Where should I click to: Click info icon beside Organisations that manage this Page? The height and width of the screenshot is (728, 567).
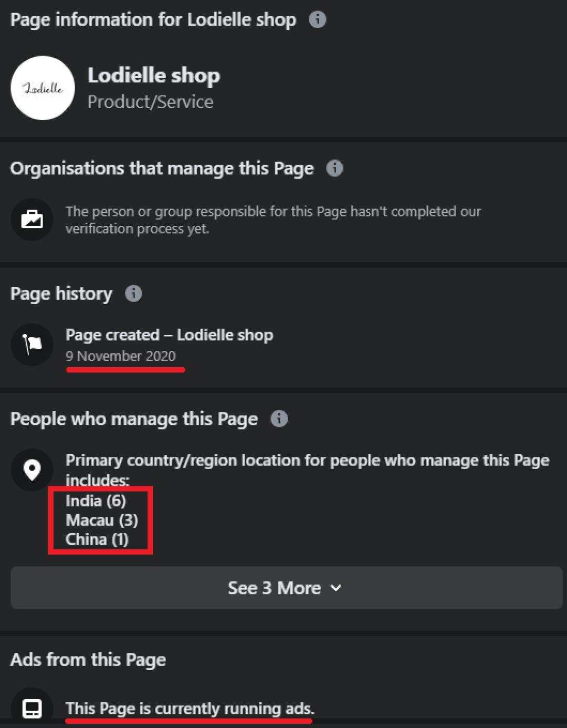pyautogui.click(x=334, y=168)
